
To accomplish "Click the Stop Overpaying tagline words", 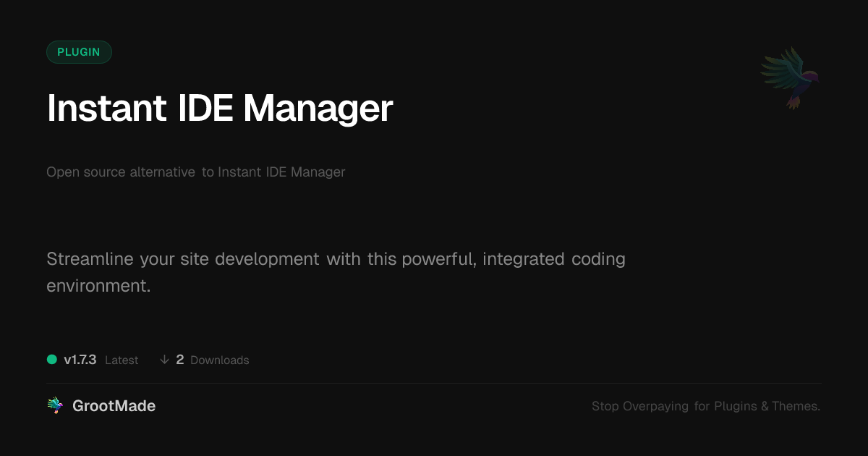I will (640, 406).
